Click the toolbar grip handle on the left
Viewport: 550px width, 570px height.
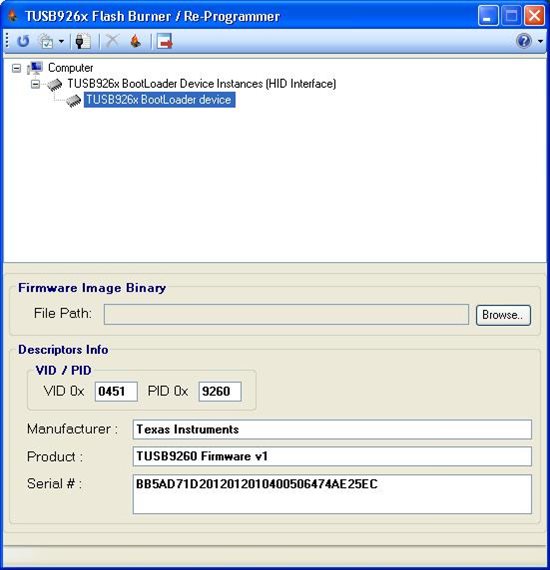[7, 41]
